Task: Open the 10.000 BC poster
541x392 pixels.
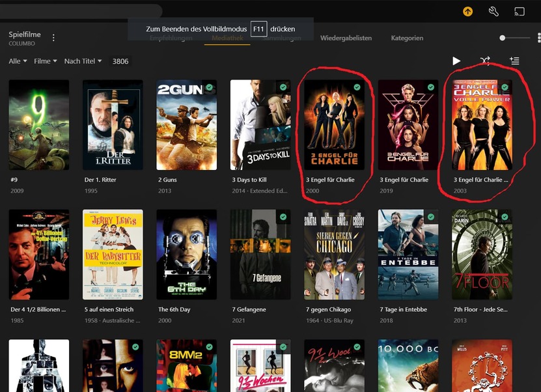Action: click(408, 365)
